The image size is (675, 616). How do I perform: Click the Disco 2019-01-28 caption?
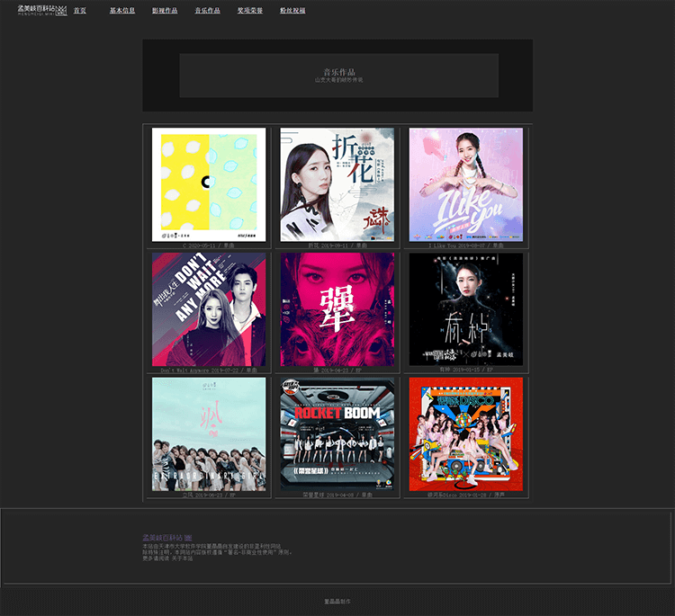tap(466, 495)
